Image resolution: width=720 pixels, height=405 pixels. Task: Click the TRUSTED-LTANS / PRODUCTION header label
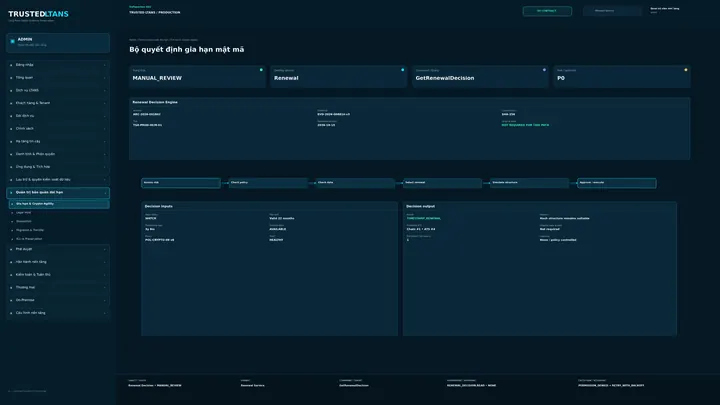coord(155,13)
